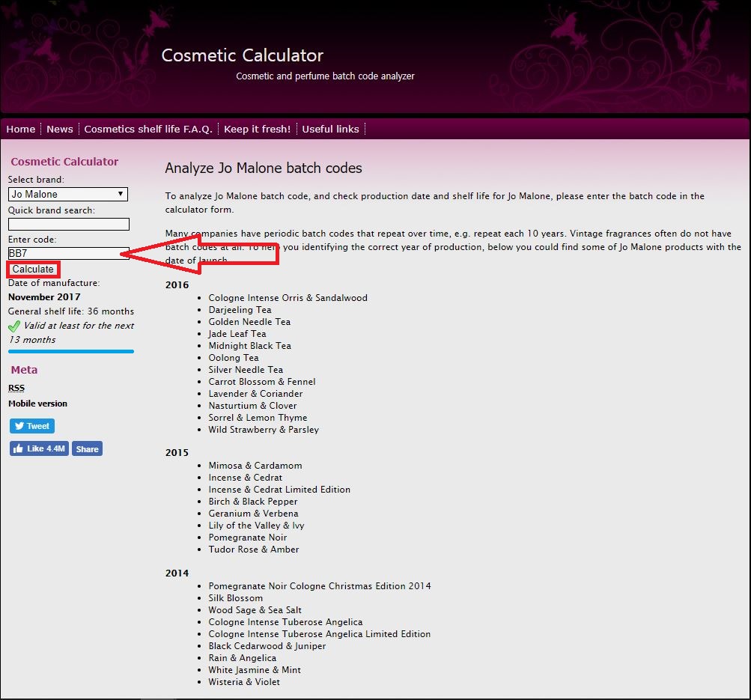
Task: Click the Geranium & Verbena list item
Action: pyautogui.click(x=253, y=514)
